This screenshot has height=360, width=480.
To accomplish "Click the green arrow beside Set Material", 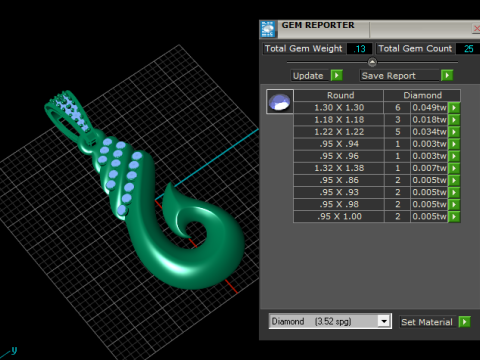I will point(464,322).
